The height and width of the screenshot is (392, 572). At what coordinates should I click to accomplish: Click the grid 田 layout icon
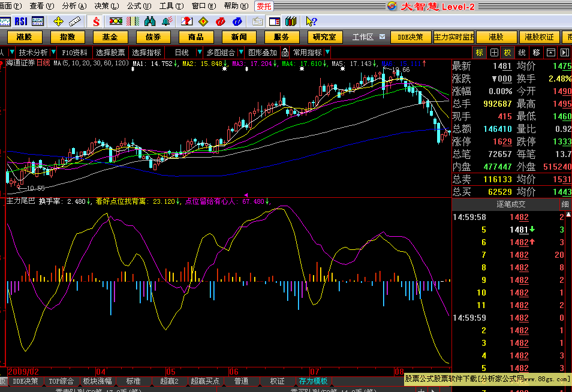coord(494,53)
